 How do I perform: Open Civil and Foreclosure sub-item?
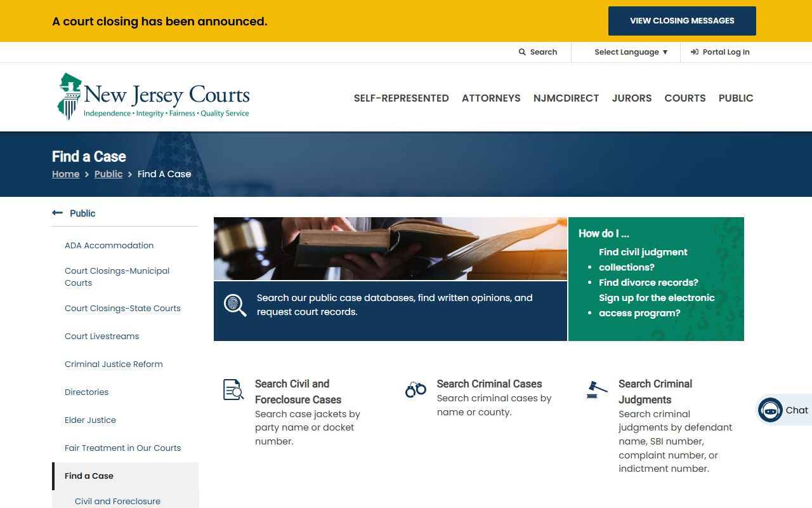pyautogui.click(x=117, y=501)
